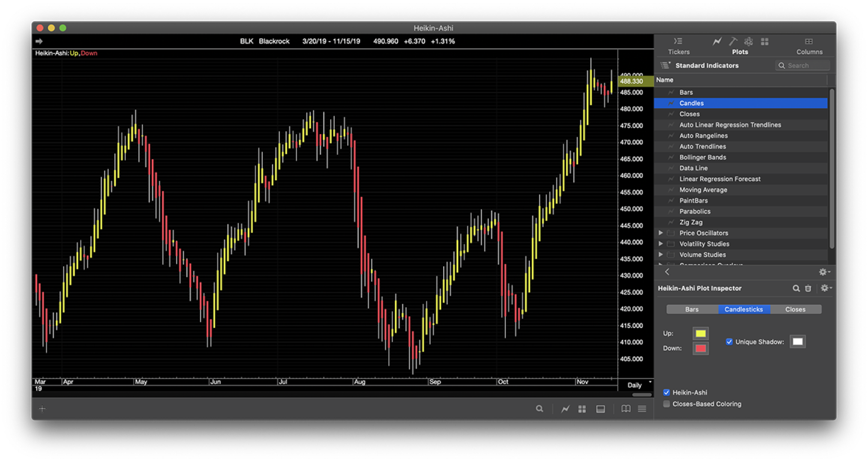This screenshot has height=462, width=868.
Task: Toggle the Unique Shadow checkbox
Action: (729, 342)
